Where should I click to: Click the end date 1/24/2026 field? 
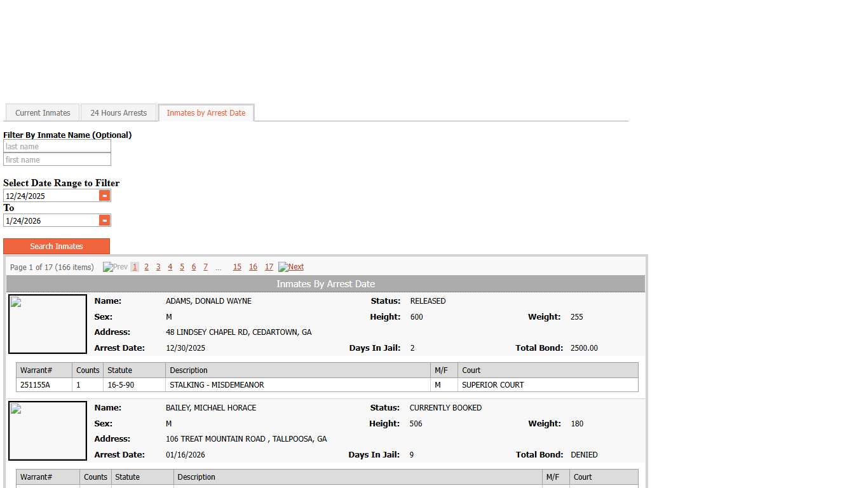(x=51, y=220)
